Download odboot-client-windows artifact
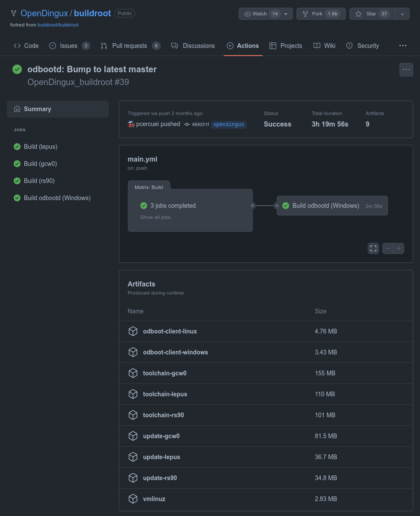This screenshot has width=420, height=516. [175, 352]
